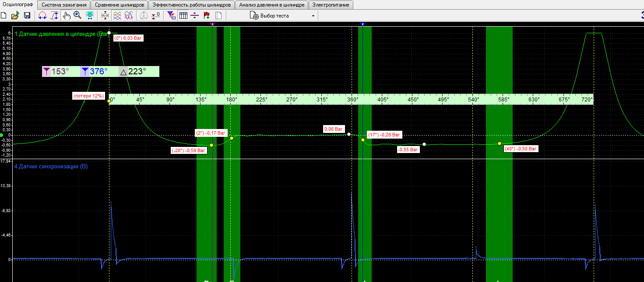Select channel 1 Датчик давления в цилиндре label
644x282 pixels.
pos(60,34)
